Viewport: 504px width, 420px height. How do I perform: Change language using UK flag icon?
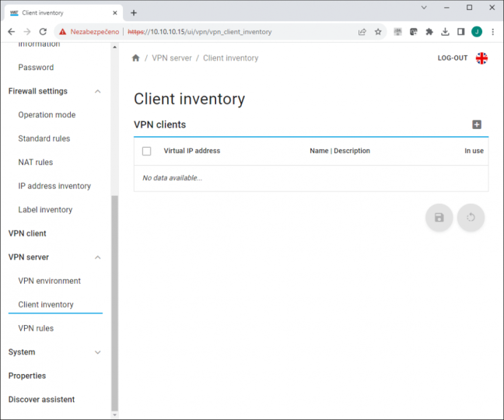[x=481, y=58]
